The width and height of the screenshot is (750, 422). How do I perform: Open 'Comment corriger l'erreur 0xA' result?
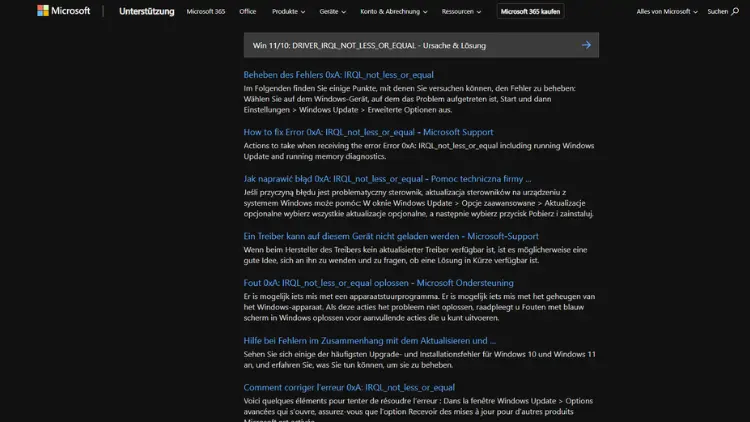pyautogui.click(x=349, y=387)
